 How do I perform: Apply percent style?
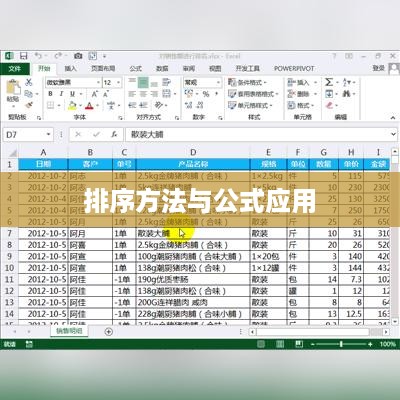206,94
